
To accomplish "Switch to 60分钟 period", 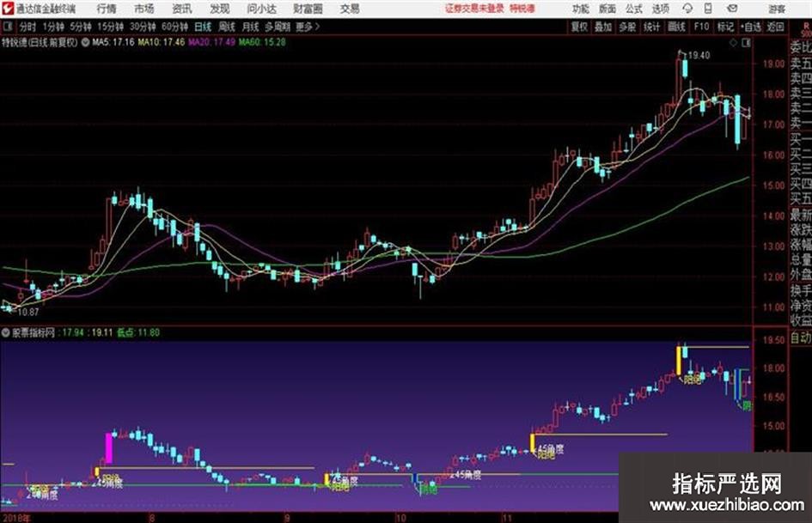I will coord(174,27).
